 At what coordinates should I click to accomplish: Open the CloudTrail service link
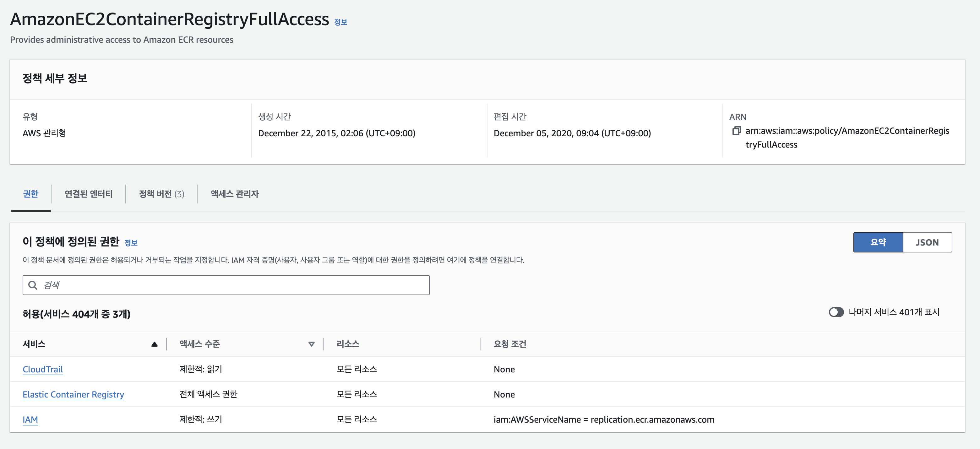pyautogui.click(x=43, y=369)
